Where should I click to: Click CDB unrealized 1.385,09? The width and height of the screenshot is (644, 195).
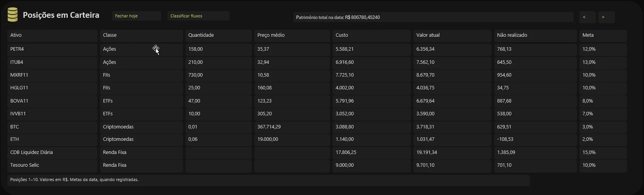point(535,152)
